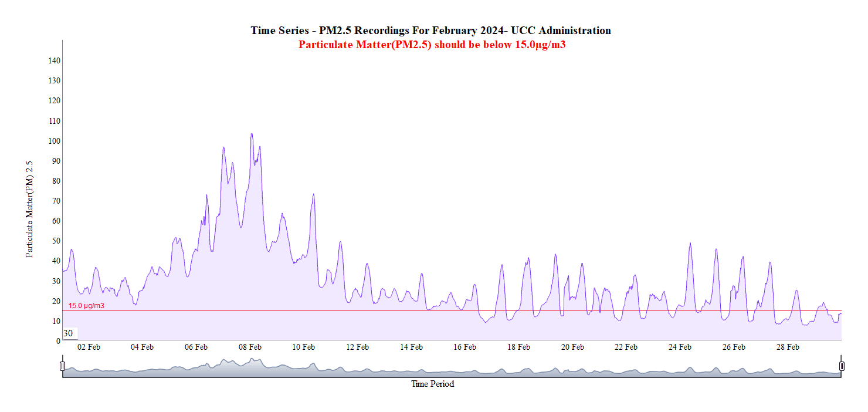This screenshot has width=868, height=412.
Task: Click the 28 Feb x-axis label
Action: pos(788,347)
